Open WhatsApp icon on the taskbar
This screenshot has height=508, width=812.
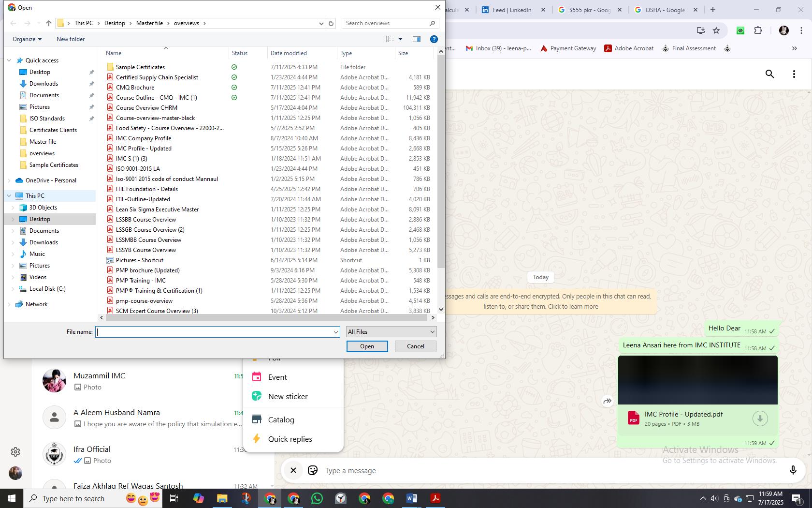tap(317, 498)
